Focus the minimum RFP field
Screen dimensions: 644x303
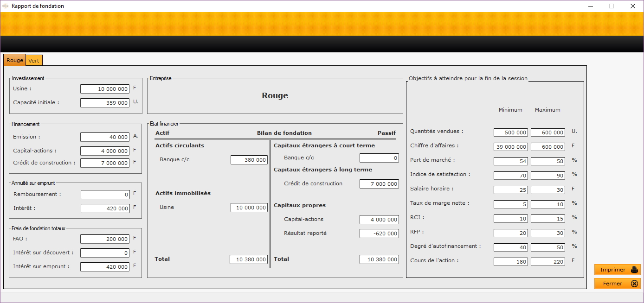511,233
